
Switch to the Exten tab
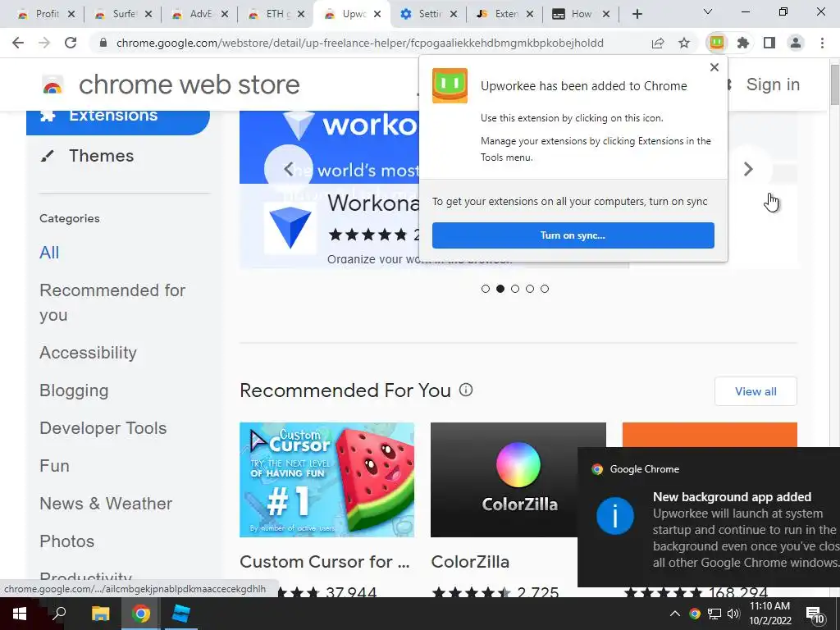(x=506, y=14)
